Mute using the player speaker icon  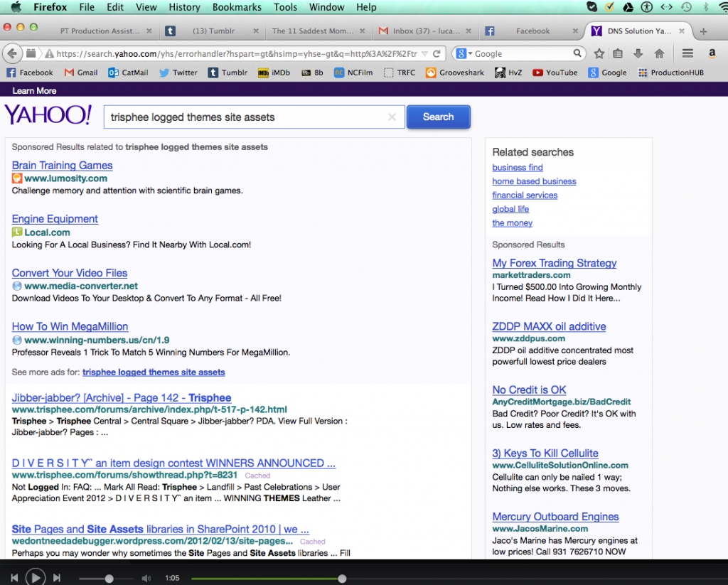click(x=146, y=578)
